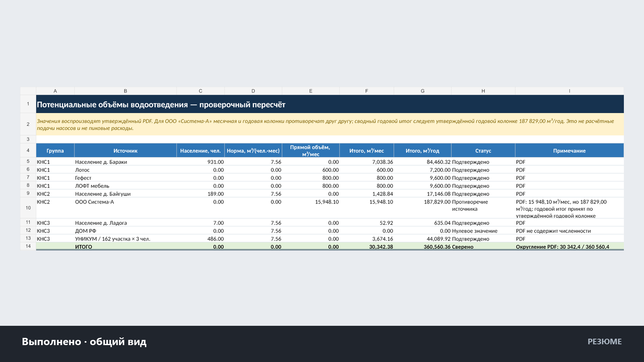Select the 'УНИКУМ / 162 участка × 3 чел.' cell
This screenshot has width=644, height=362.
click(x=126, y=239)
